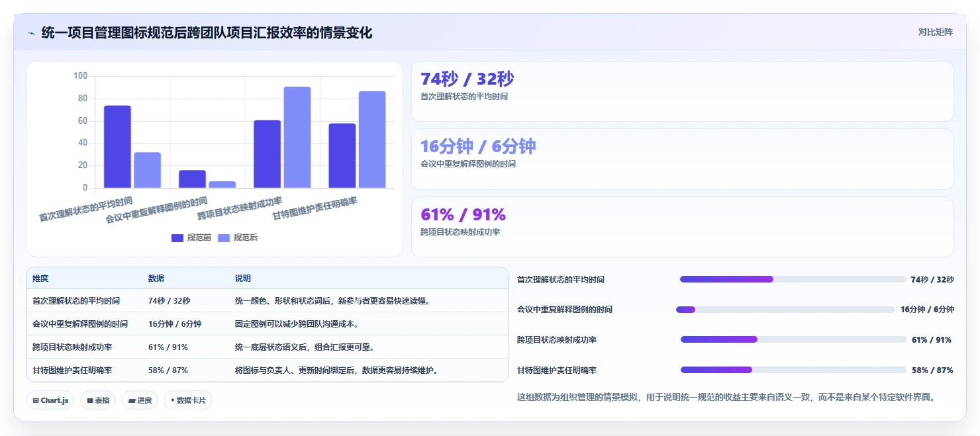Screen dimensions: 980x436
Task: Click the 规范后 bar for 会议中重复解释图例的时间
Action: (x=222, y=185)
